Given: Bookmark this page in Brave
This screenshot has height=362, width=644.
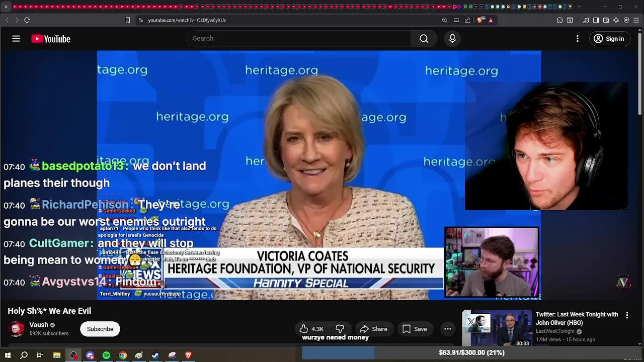Looking at the screenshot, I should coord(128,20).
